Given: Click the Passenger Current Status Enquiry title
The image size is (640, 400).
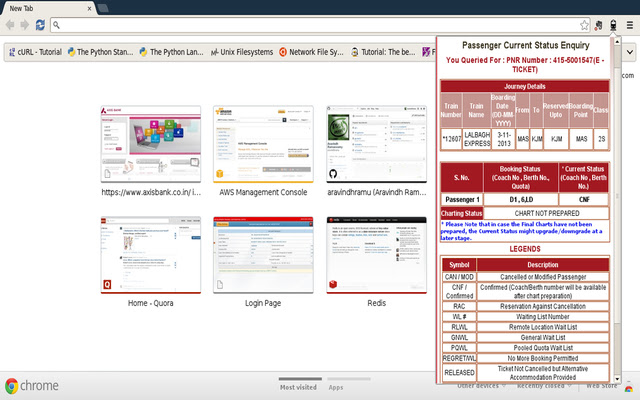Looking at the screenshot, I should 526,45.
